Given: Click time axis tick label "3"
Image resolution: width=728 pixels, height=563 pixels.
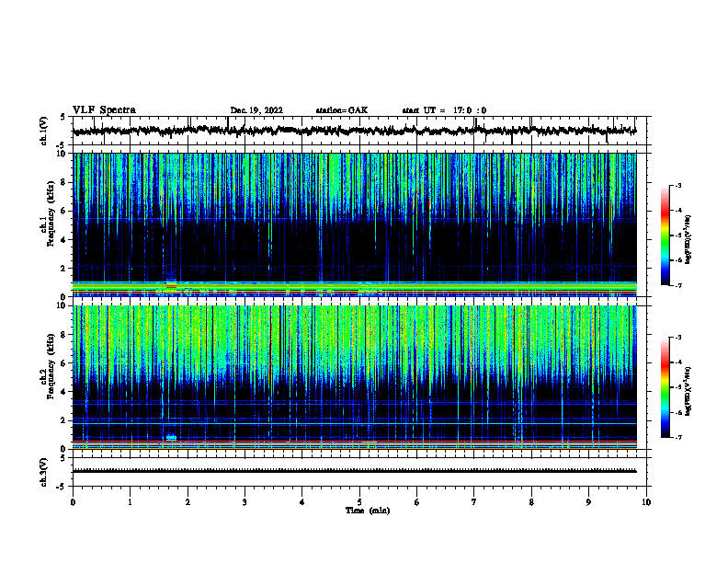Looking at the screenshot, I should click(x=245, y=502).
